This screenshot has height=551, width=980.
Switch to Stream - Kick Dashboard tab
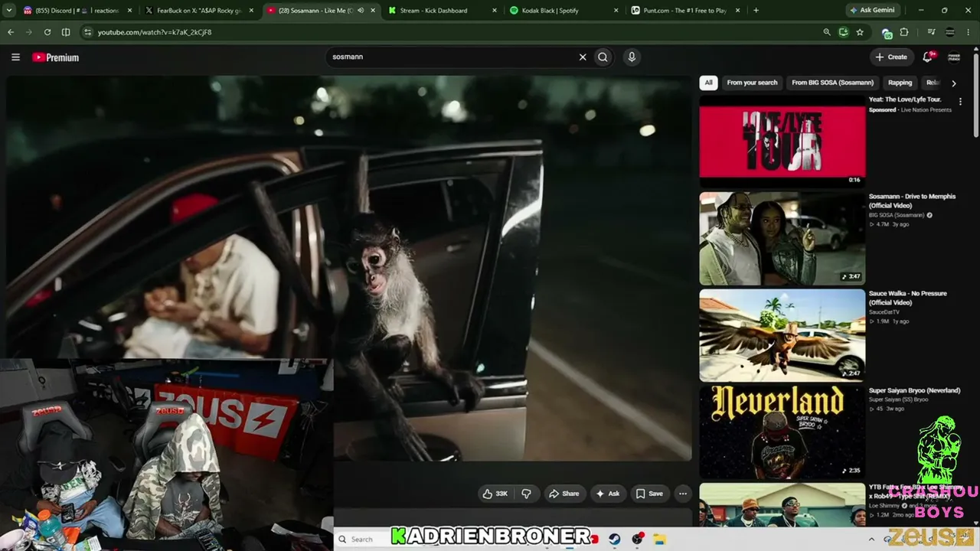tap(442, 11)
